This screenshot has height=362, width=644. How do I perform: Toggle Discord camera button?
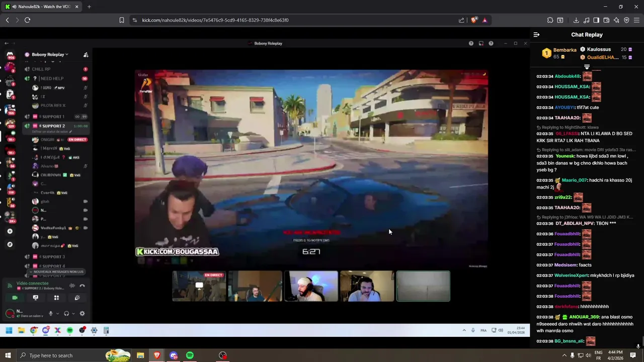(x=15, y=298)
